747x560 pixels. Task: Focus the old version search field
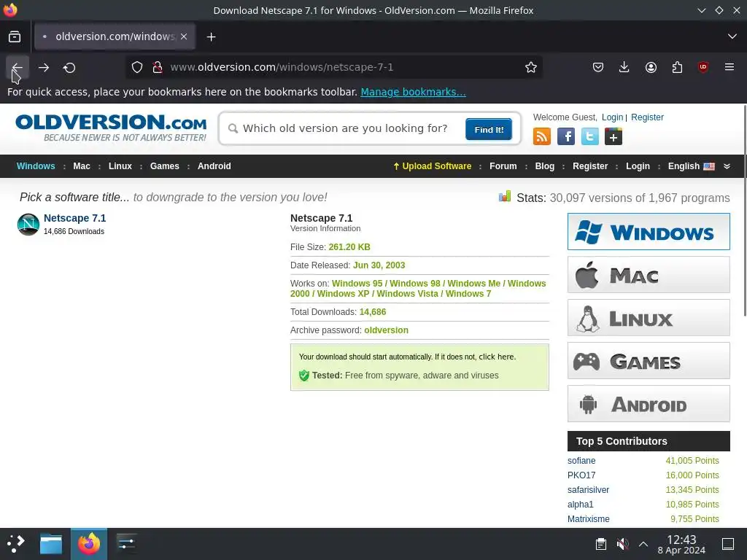(345, 128)
